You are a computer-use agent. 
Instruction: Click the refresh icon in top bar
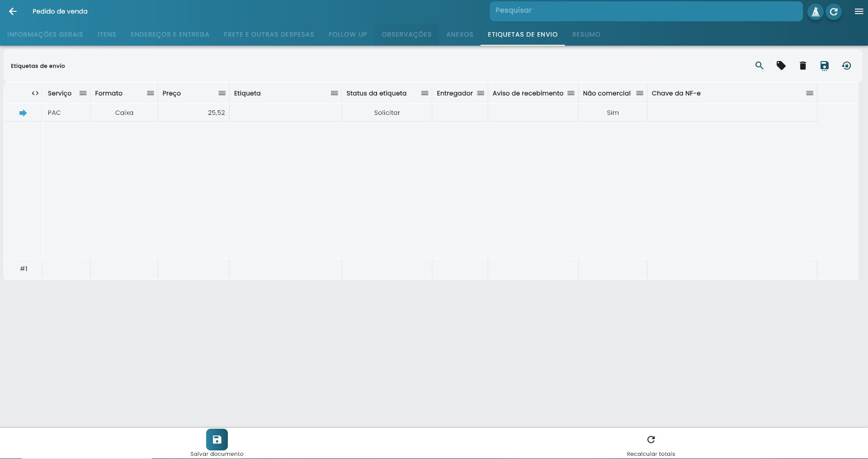[x=834, y=11]
